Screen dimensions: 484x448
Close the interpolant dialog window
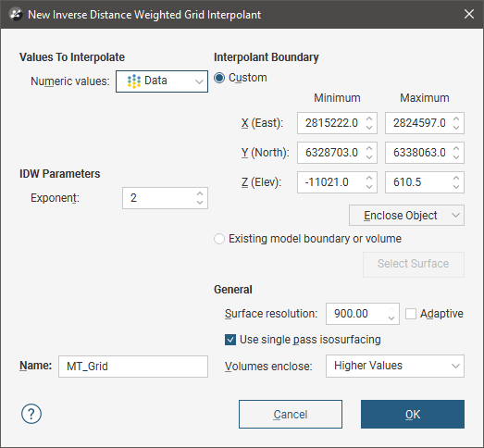point(469,14)
